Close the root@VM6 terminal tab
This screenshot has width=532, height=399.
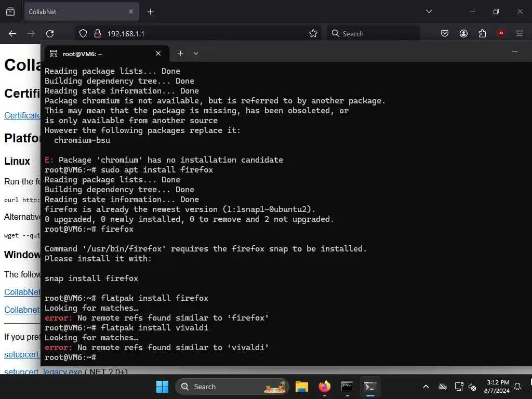(158, 54)
